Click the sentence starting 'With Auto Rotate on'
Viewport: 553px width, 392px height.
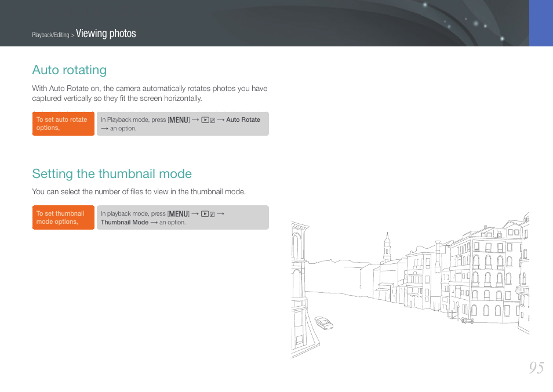coord(150,93)
